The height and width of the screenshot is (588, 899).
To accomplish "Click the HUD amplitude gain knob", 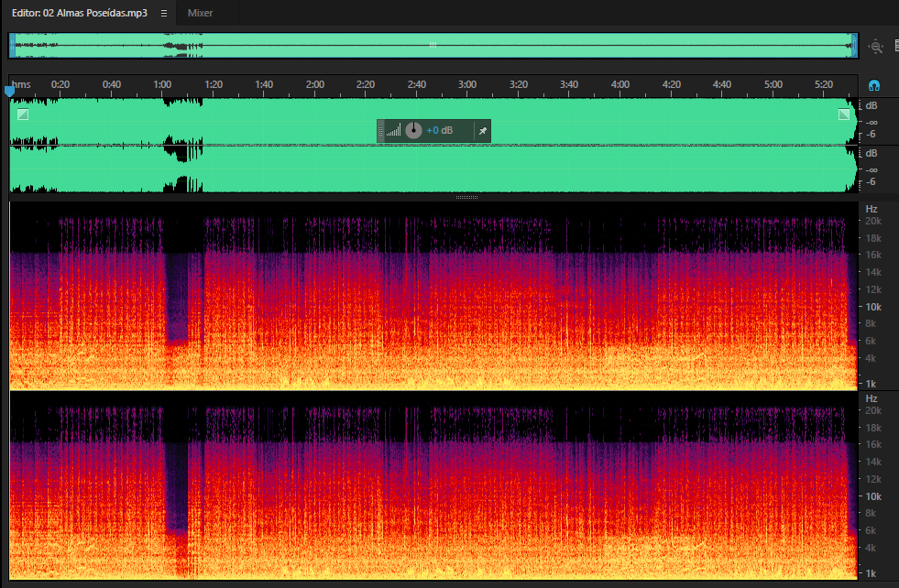I will pos(413,131).
